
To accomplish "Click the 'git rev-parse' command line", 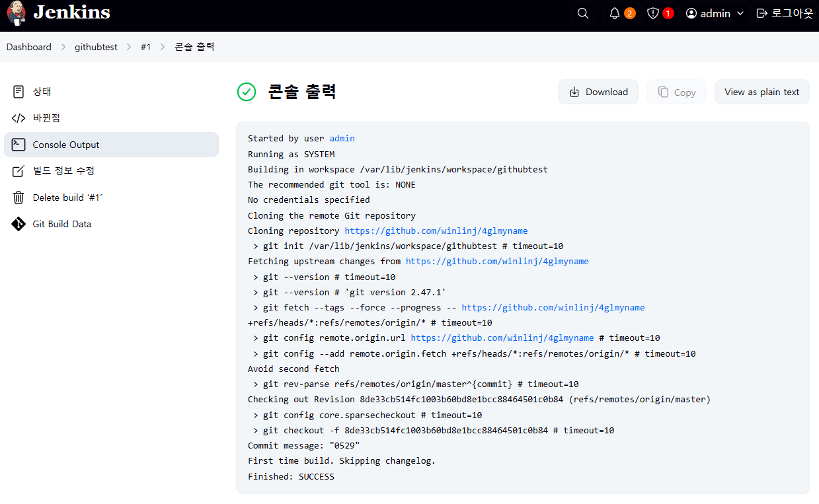I will pyautogui.click(x=416, y=384).
